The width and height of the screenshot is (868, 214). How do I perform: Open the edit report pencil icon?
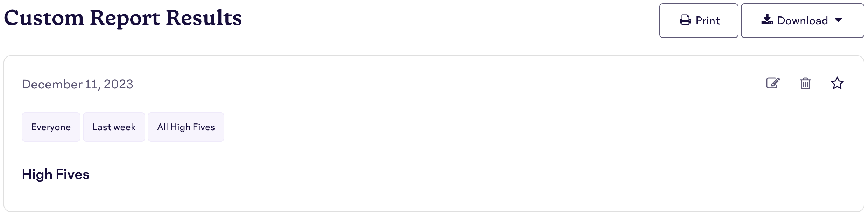pos(773,83)
